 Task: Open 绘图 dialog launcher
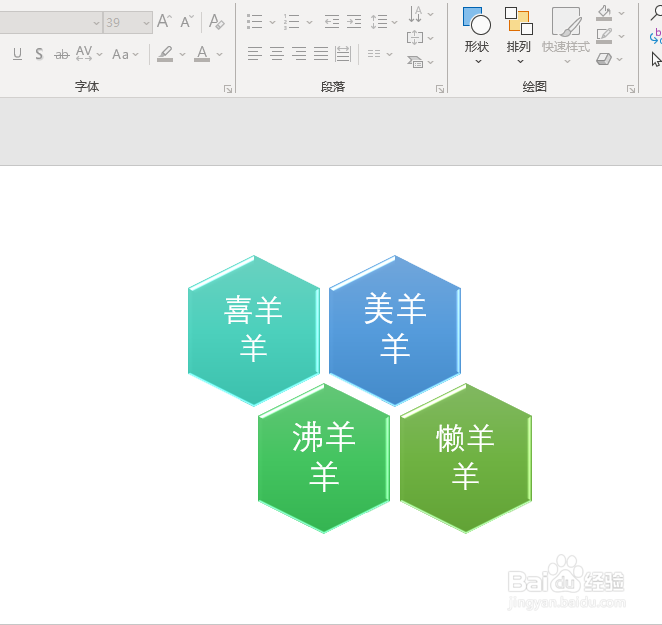click(x=631, y=89)
